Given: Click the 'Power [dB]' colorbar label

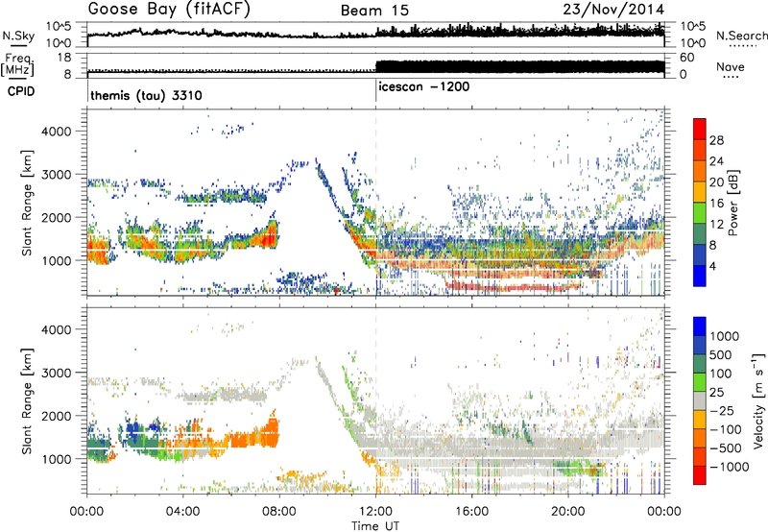Looking at the screenshot, I should [x=732, y=203].
